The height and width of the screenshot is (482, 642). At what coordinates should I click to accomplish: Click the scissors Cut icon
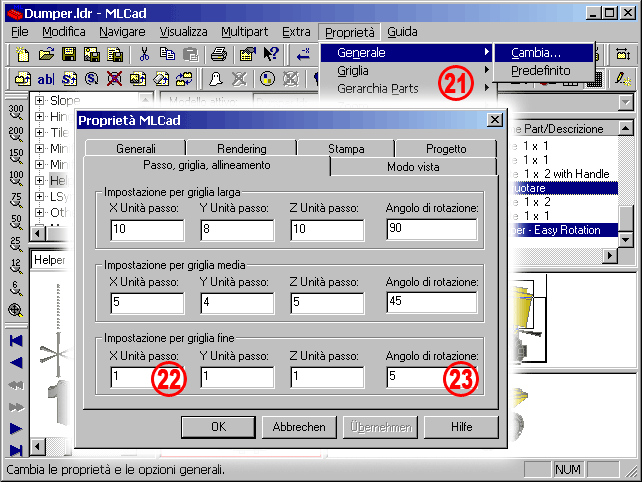(x=144, y=54)
